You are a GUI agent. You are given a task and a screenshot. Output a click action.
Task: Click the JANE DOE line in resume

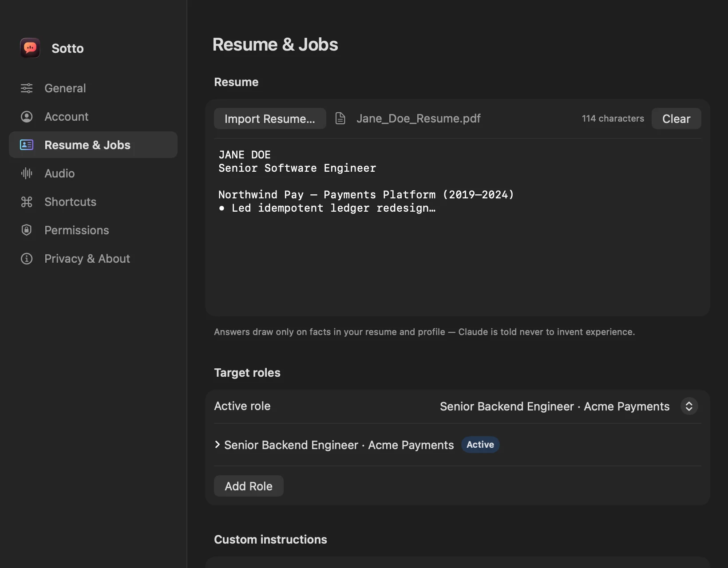click(245, 155)
